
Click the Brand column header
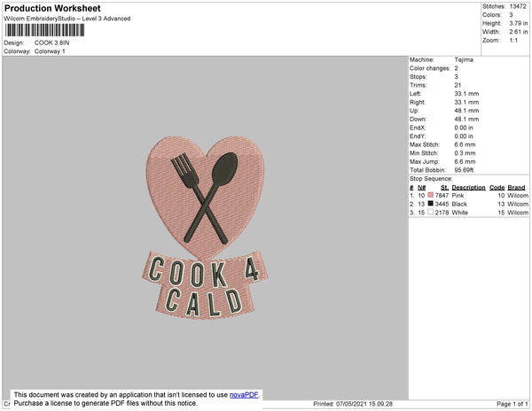coord(516,188)
